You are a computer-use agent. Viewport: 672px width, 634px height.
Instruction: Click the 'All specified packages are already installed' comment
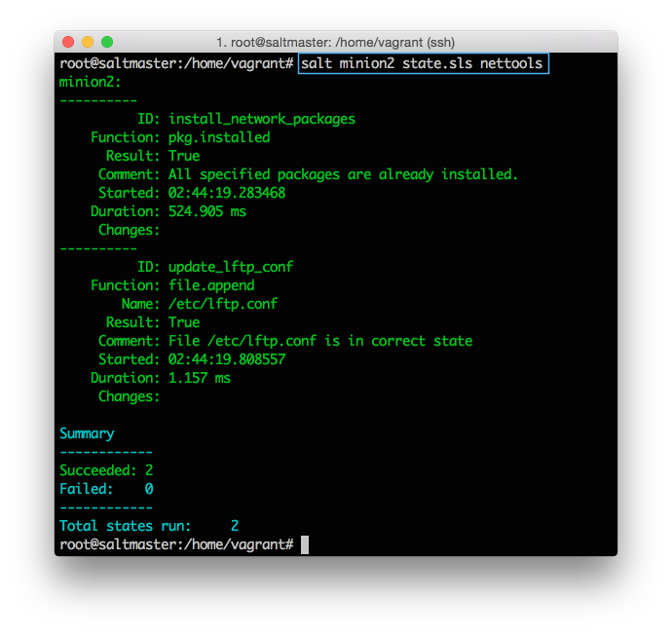click(x=343, y=174)
